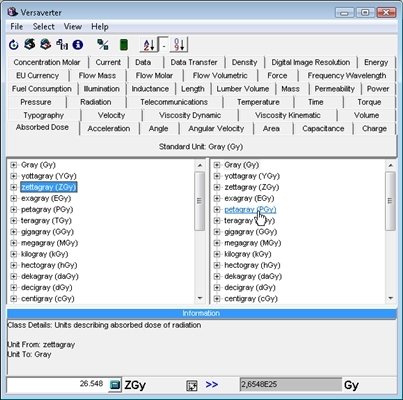403x400 pixels.
Task: Click the blue Information header bar
Action: (x=201, y=313)
